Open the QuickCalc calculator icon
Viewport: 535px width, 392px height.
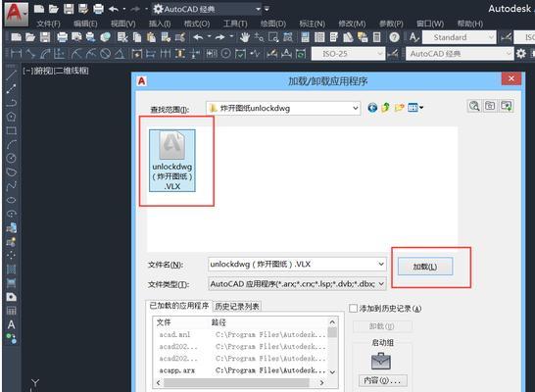pyautogui.click(x=376, y=37)
